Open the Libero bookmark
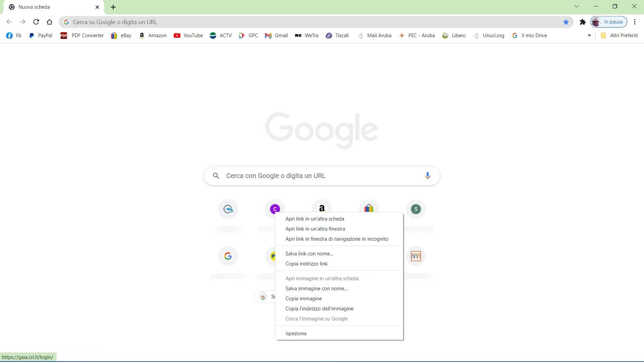The height and width of the screenshot is (362, 644). coord(454,36)
